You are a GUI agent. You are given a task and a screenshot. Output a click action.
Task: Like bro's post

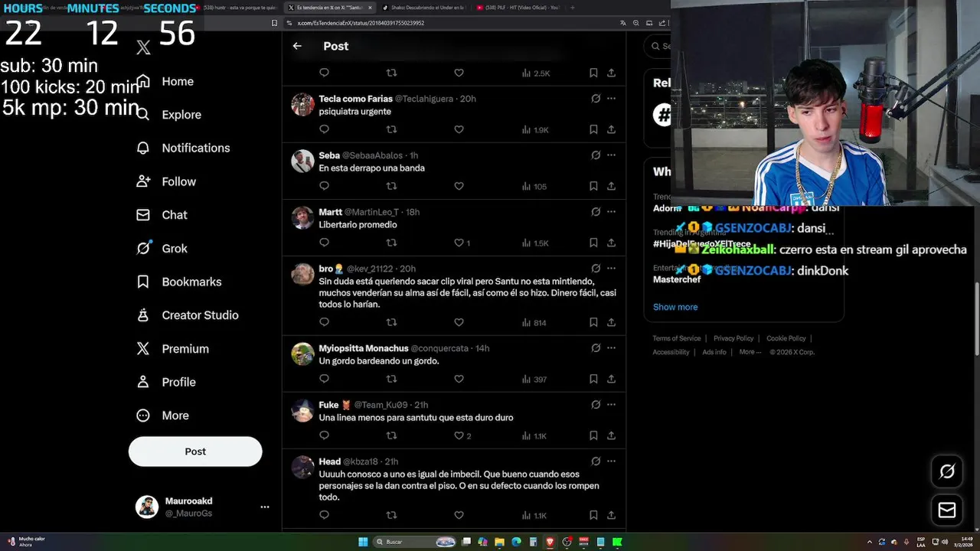tap(459, 322)
